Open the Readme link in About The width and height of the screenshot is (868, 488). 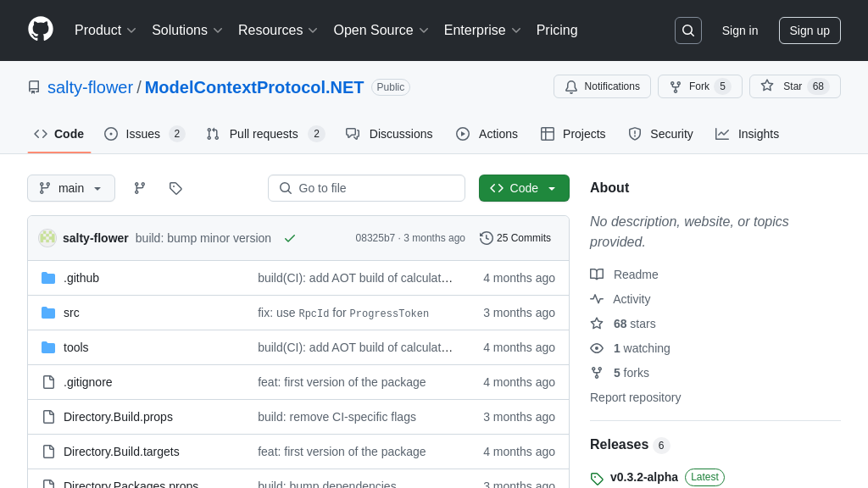pos(636,274)
